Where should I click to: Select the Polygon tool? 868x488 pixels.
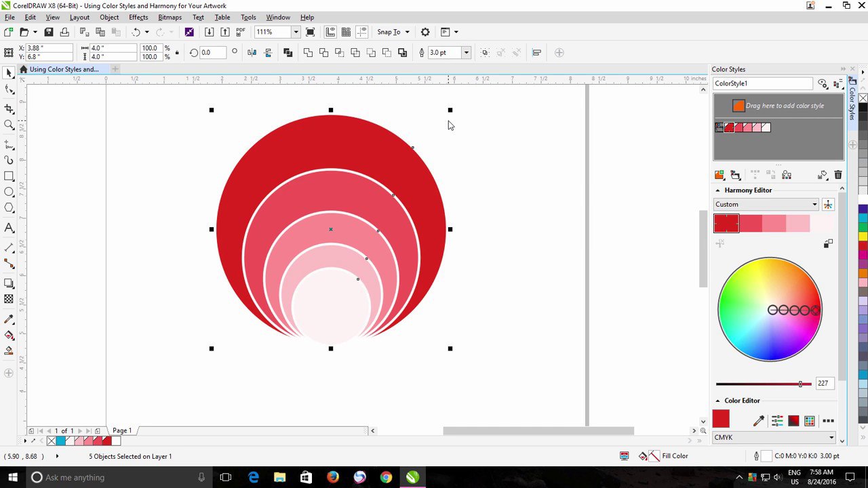[x=9, y=208]
